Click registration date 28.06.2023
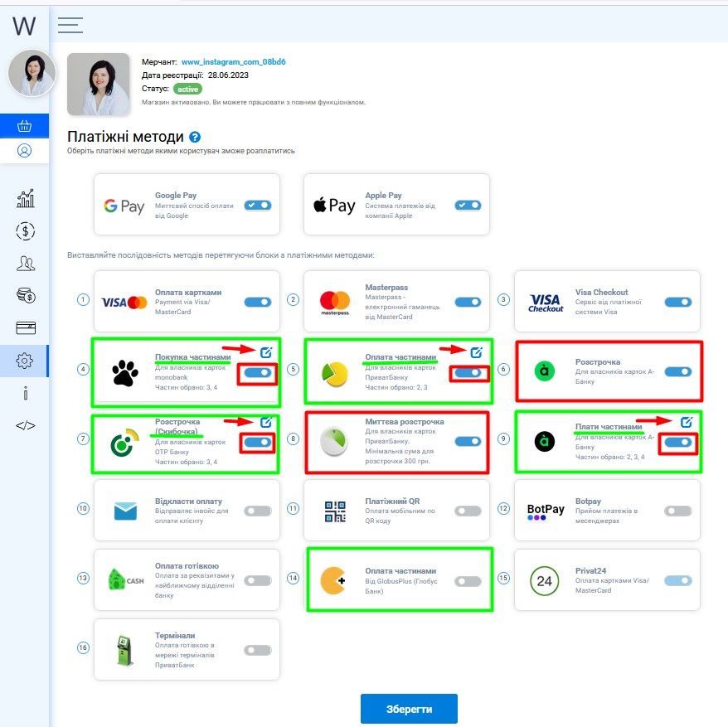The width and height of the screenshot is (728, 727). pyautogui.click(x=228, y=75)
